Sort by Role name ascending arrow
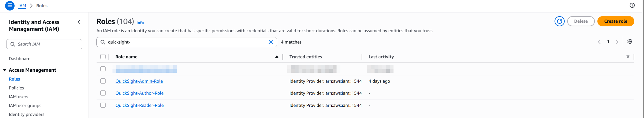This screenshot has height=118, width=644. 277,57
